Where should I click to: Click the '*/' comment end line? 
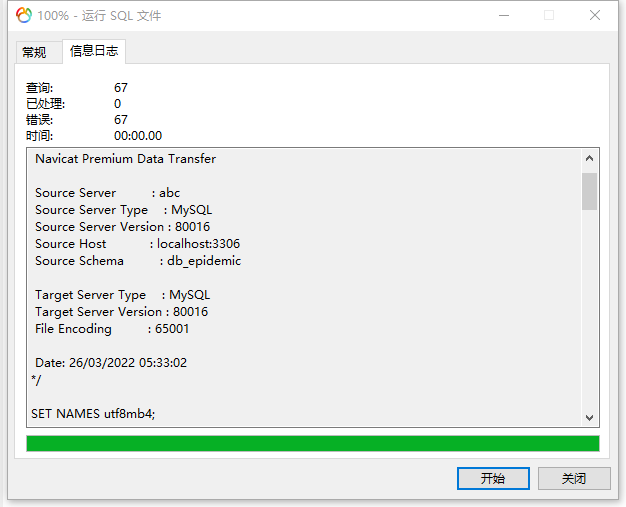pos(36,380)
